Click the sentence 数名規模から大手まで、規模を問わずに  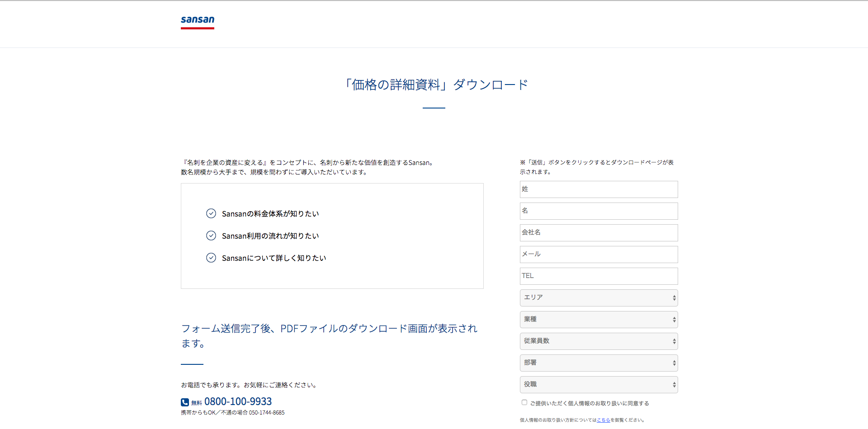click(x=274, y=172)
